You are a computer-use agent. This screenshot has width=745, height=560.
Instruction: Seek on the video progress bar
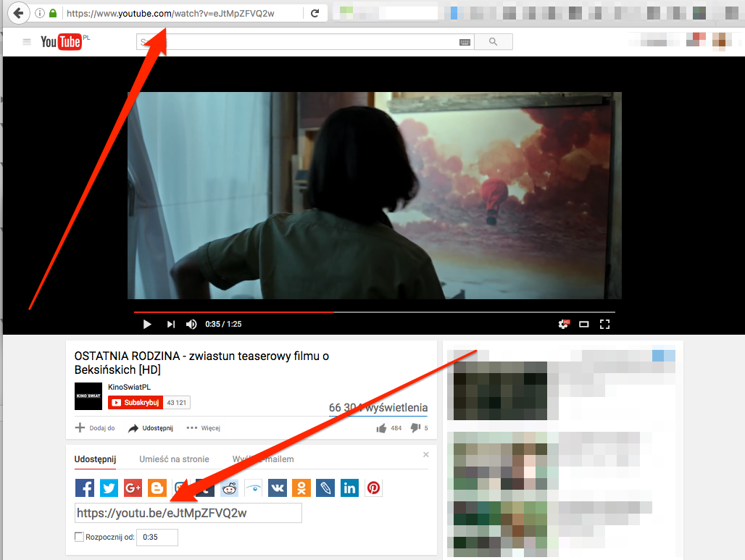click(375, 312)
